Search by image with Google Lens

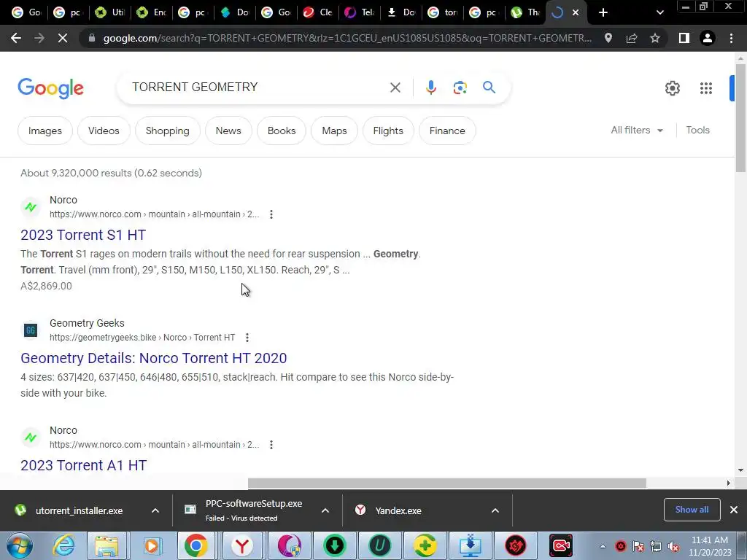460,87
